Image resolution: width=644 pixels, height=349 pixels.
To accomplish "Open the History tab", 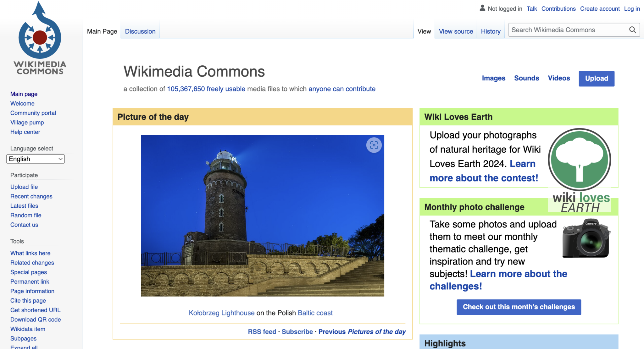I will point(491,31).
